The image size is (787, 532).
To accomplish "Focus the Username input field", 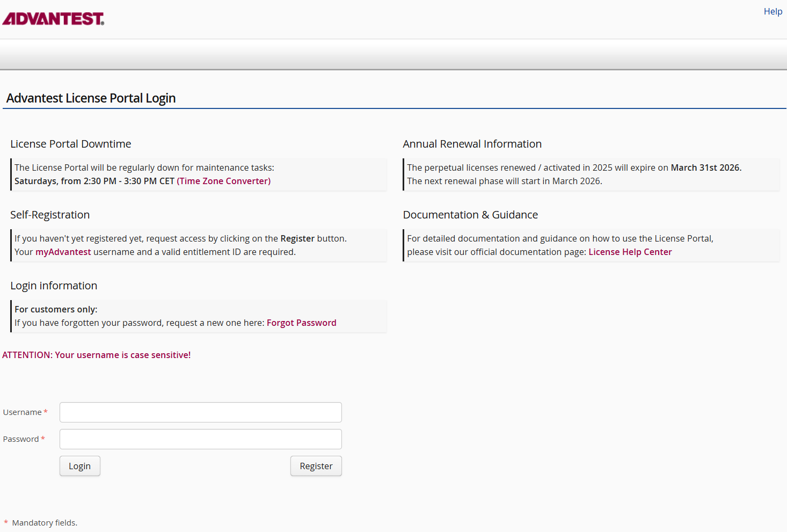I will click(200, 412).
